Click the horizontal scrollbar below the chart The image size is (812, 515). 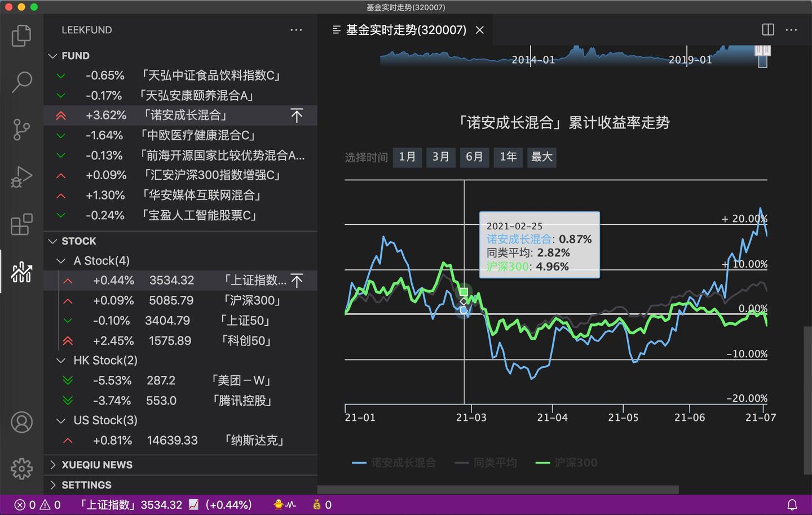coord(498,490)
